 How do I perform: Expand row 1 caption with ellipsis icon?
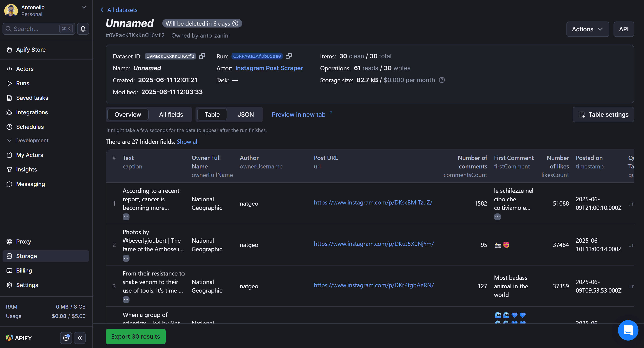[x=126, y=217]
